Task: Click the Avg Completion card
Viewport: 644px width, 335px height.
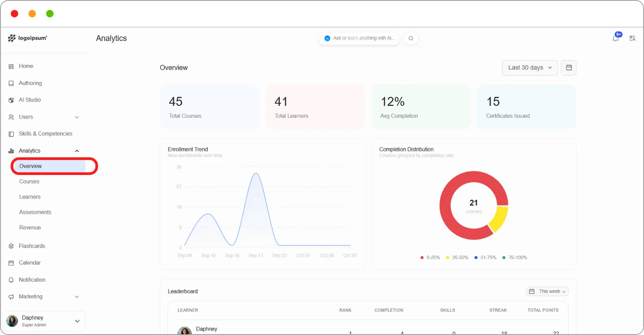Action: 421,107
